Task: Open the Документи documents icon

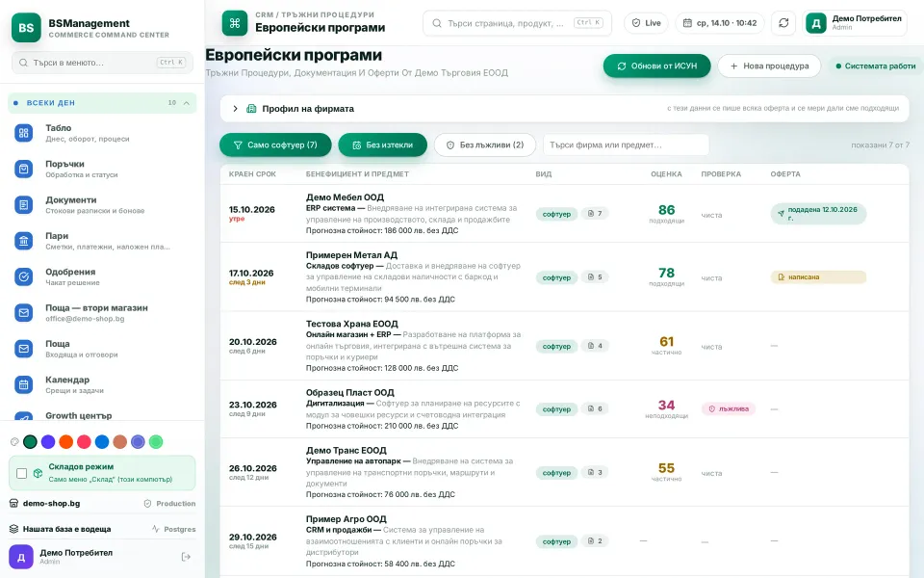Action: (23, 204)
